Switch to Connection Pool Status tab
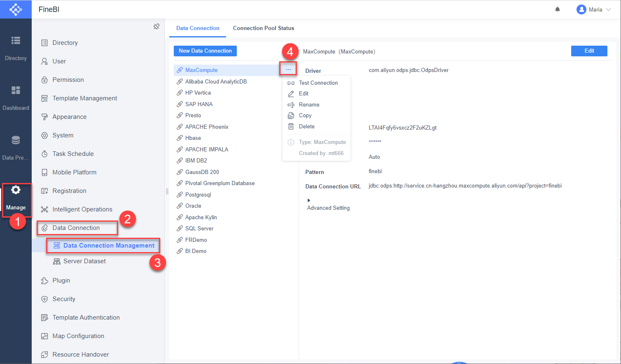Viewport: 621px width, 364px height. pyautogui.click(x=264, y=28)
